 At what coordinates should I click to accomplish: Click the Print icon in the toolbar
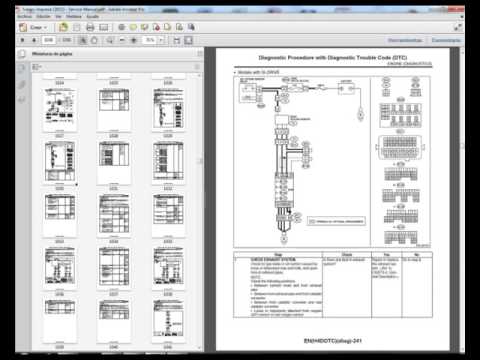click(x=90, y=27)
